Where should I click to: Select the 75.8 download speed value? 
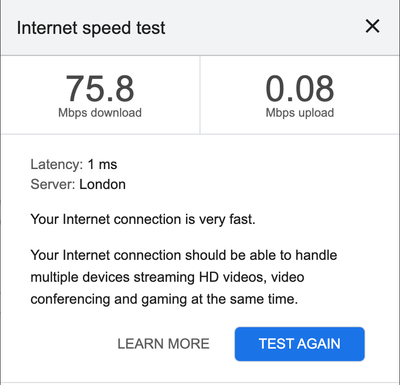point(100,88)
